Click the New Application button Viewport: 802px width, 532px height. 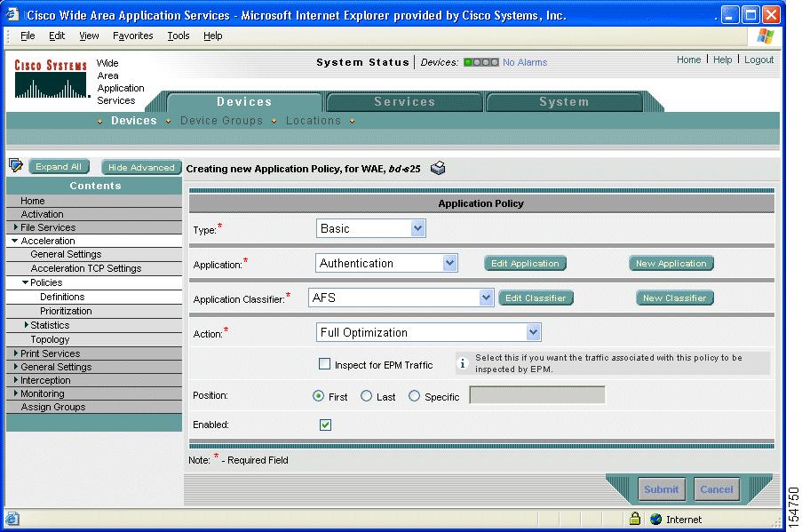[671, 263]
